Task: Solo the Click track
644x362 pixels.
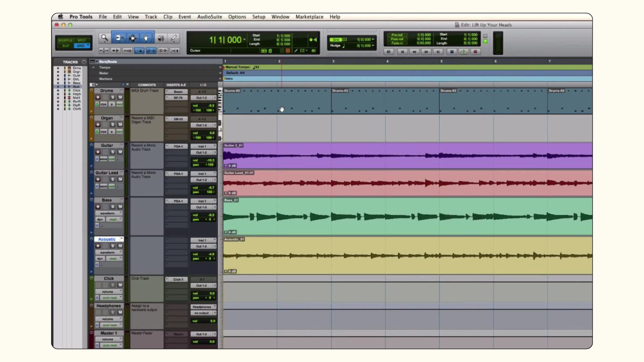Action: pos(113,285)
